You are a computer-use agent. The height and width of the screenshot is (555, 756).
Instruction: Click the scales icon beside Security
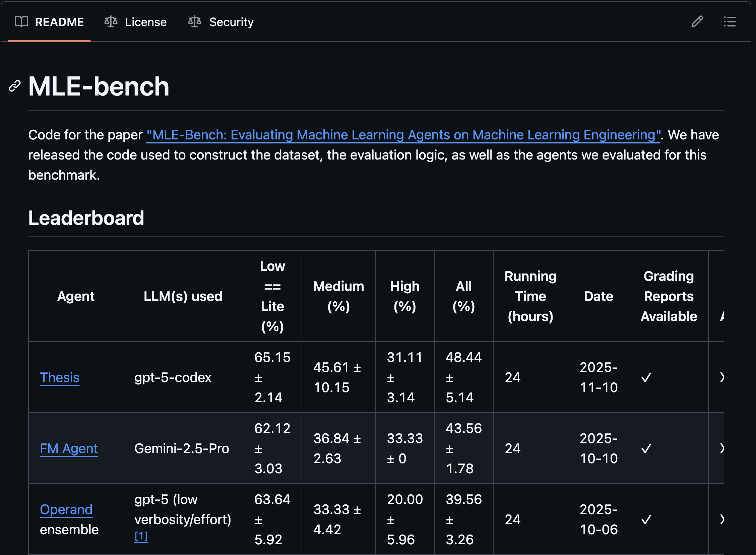(x=195, y=22)
